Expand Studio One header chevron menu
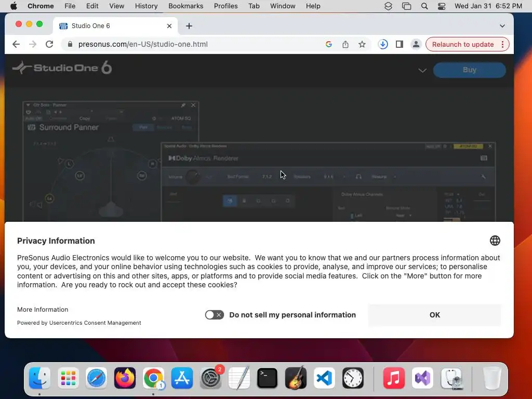532x399 pixels. 422,70
